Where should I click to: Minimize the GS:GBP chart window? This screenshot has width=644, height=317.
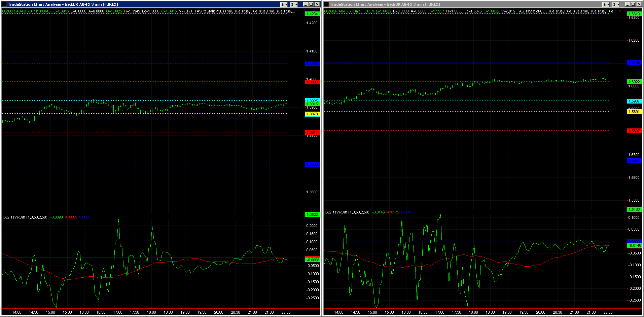click(x=628, y=4)
